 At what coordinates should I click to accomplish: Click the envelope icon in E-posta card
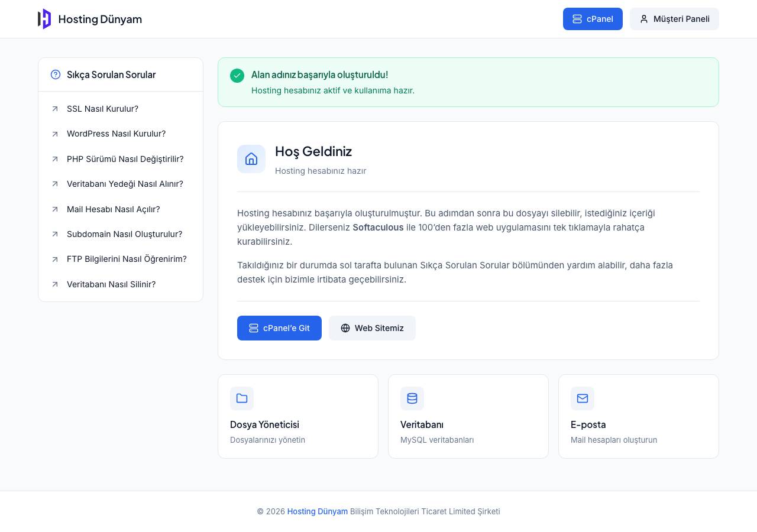[583, 398]
